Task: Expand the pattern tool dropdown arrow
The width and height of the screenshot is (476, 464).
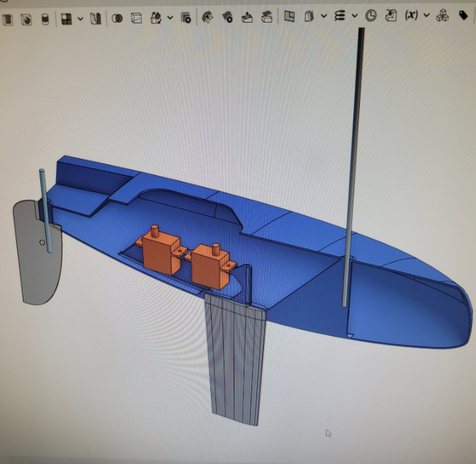Action: tap(81, 19)
